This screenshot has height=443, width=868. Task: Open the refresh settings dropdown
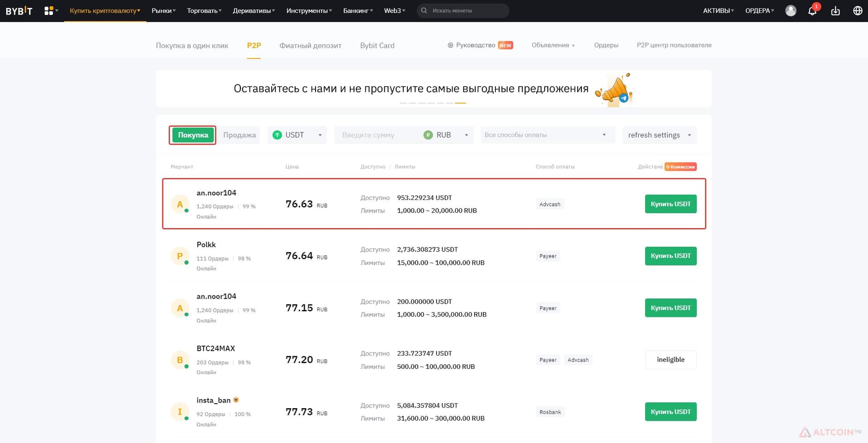659,135
